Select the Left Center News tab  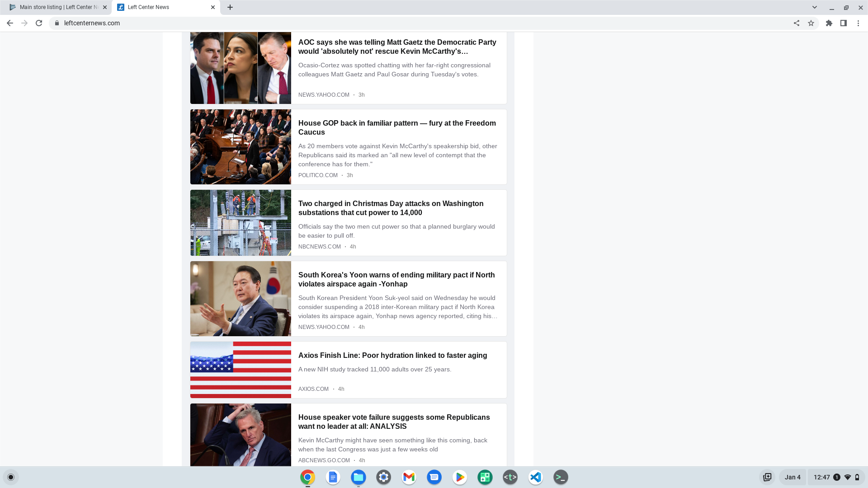tap(166, 7)
